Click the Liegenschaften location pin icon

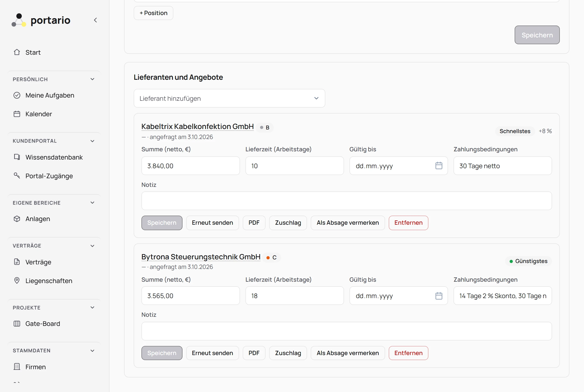point(17,281)
